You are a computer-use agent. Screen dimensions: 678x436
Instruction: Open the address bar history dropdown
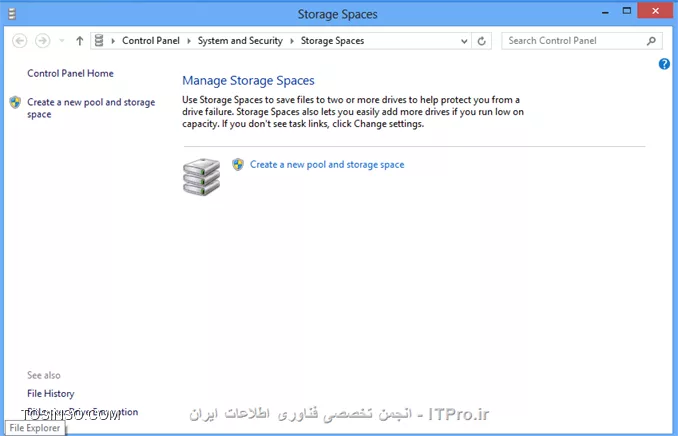coord(464,41)
